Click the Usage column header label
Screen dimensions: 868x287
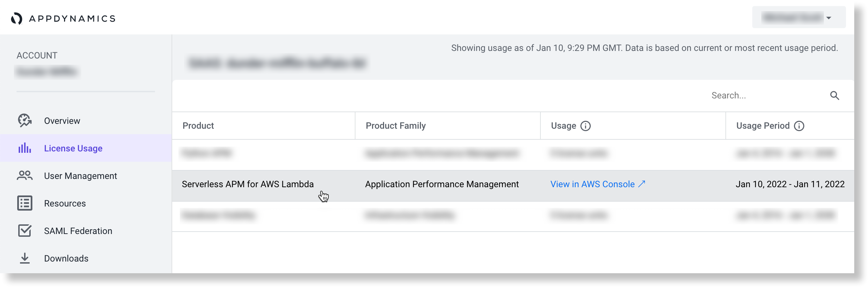[564, 126]
